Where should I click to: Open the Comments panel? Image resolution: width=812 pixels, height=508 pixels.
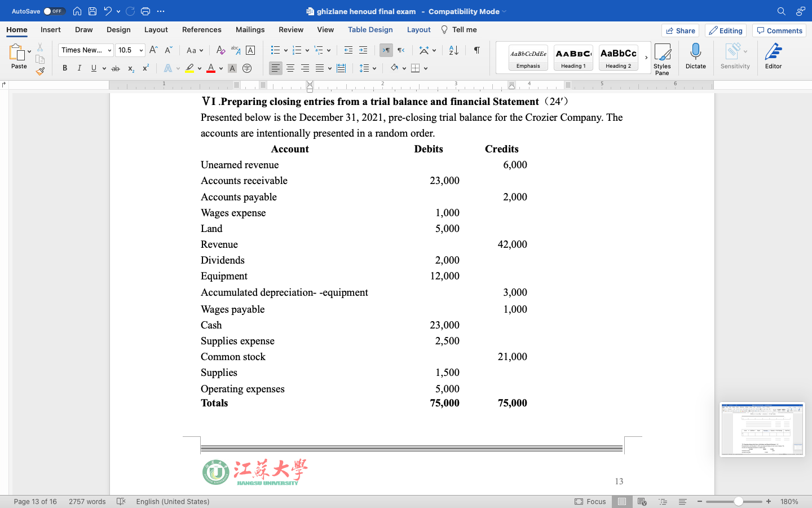[x=779, y=30]
